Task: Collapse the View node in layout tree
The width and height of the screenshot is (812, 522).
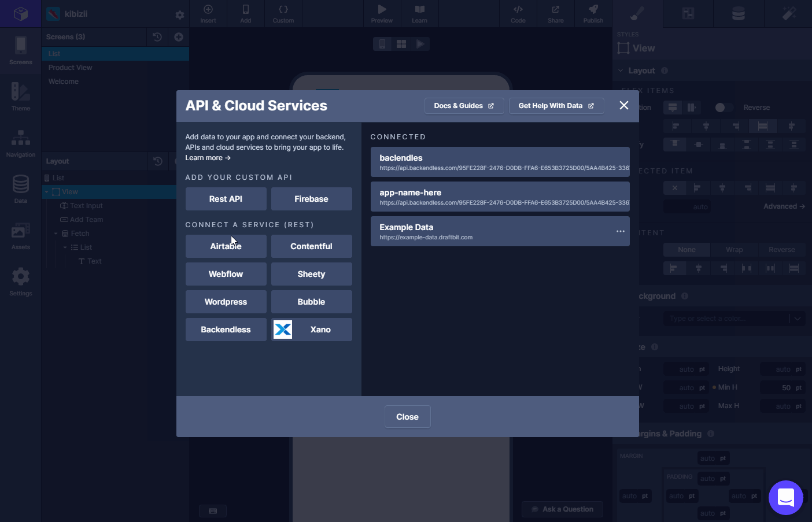Action: pos(47,192)
